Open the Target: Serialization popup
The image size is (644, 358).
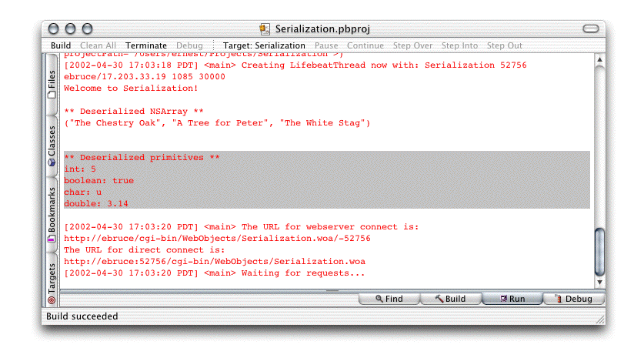pyautogui.click(x=264, y=45)
